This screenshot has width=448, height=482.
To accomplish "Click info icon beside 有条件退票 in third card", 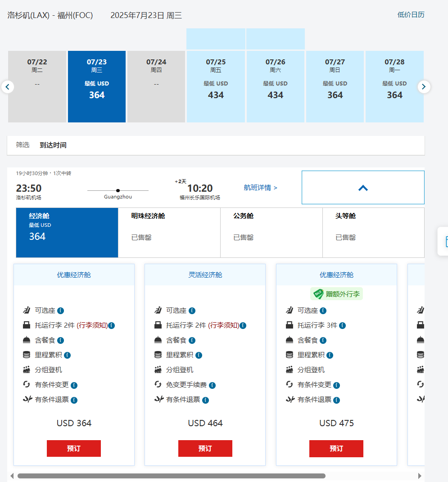I will tap(336, 400).
